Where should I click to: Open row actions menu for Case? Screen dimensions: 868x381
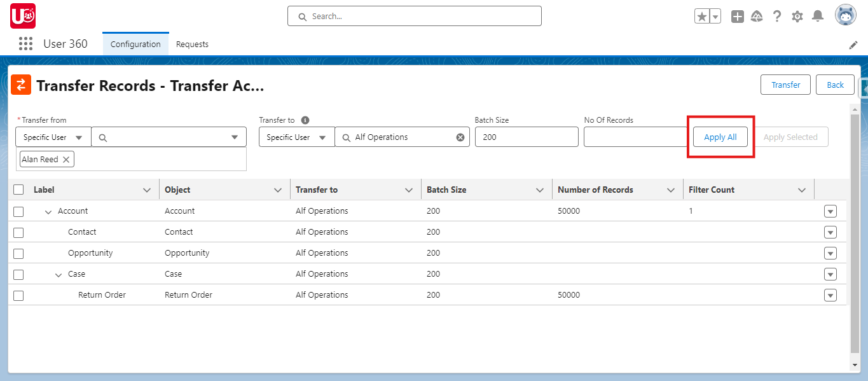(830, 274)
